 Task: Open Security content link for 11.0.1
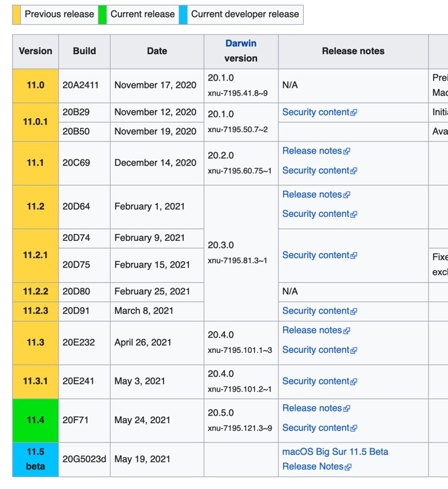(x=319, y=112)
